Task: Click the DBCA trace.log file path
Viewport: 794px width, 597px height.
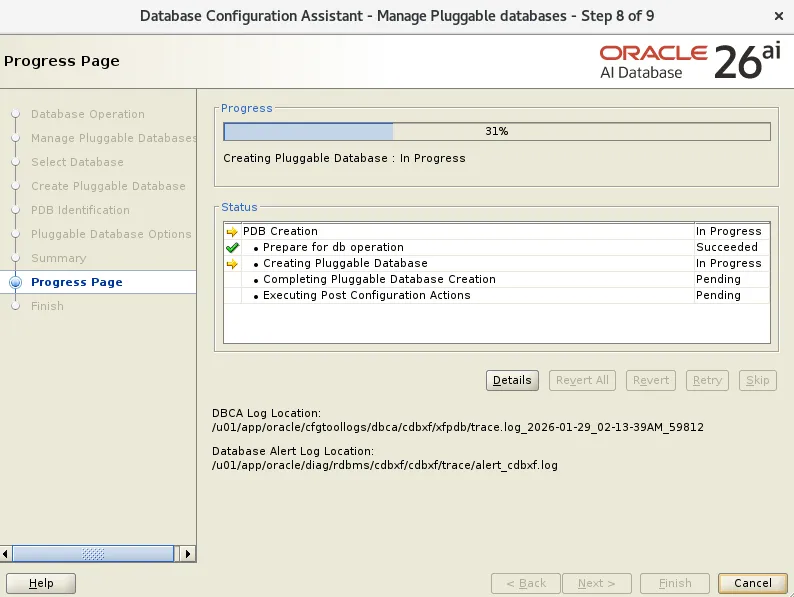Action: [458, 427]
